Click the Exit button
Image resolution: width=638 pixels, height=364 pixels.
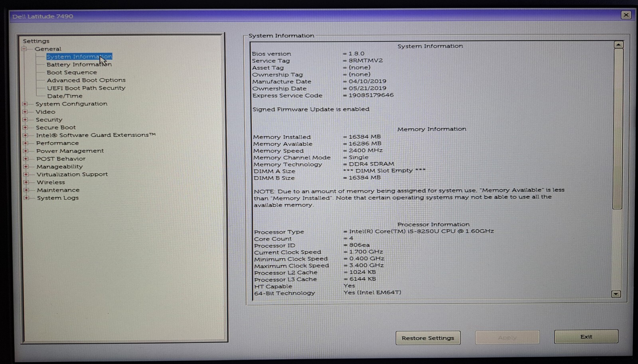pyautogui.click(x=586, y=337)
